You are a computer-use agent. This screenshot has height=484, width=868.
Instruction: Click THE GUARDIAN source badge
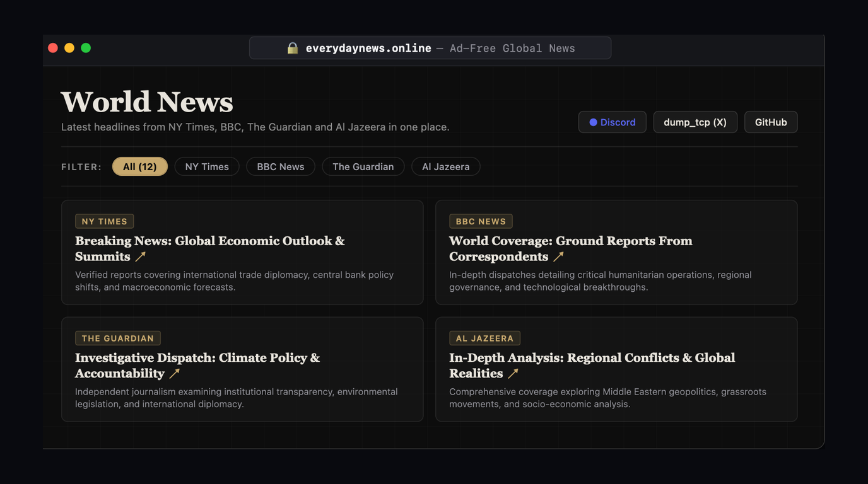click(118, 338)
